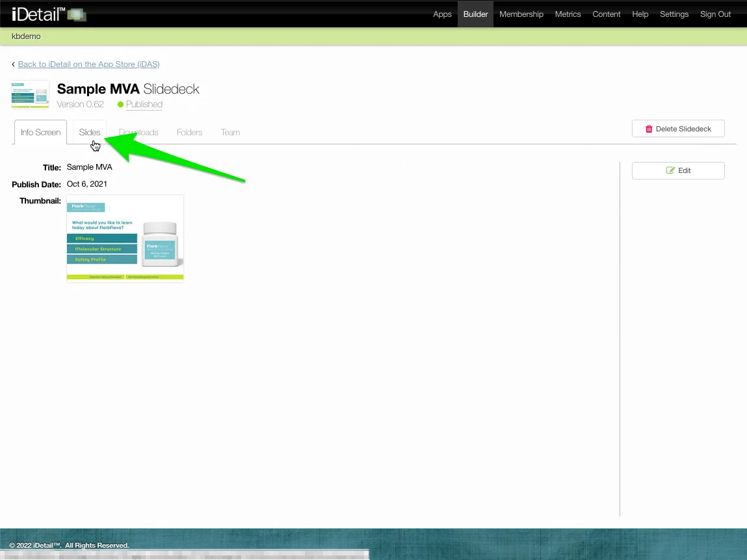Open the Builder menu
This screenshot has width=747, height=560.
pyautogui.click(x=475, y=14)
